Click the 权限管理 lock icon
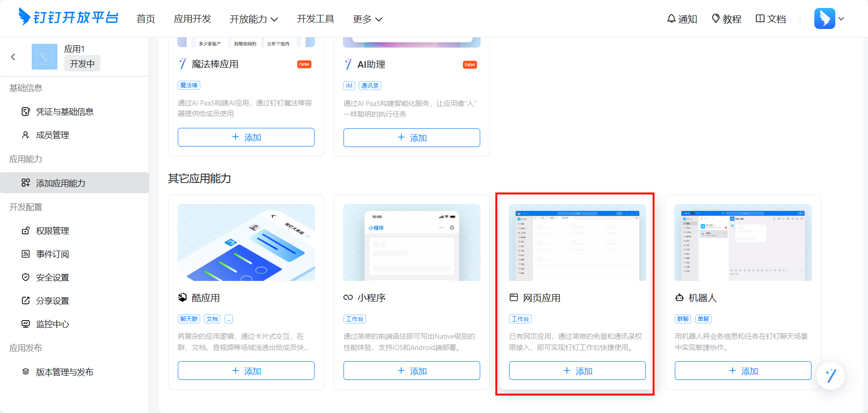The height and width of the screenshot is (413, 868). click(x=26, y=231)
